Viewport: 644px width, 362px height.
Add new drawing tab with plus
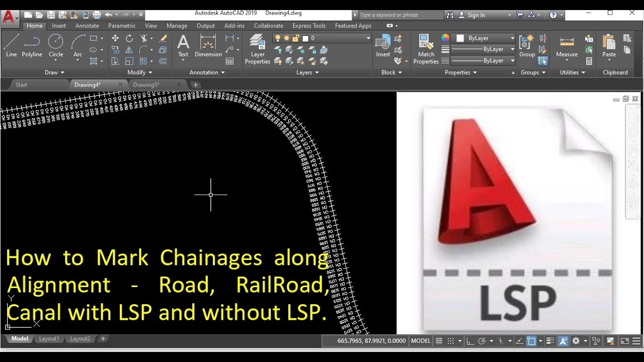coord(196,85)
